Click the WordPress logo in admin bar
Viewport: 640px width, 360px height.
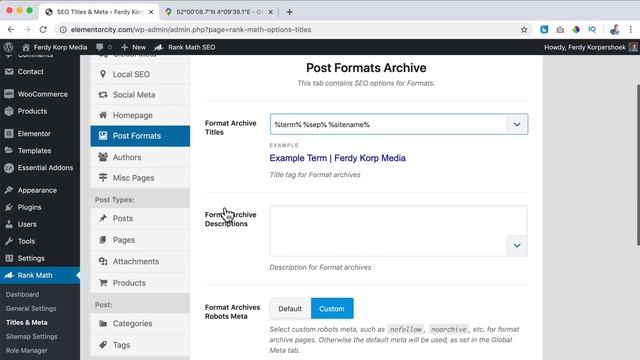point(9,47)
